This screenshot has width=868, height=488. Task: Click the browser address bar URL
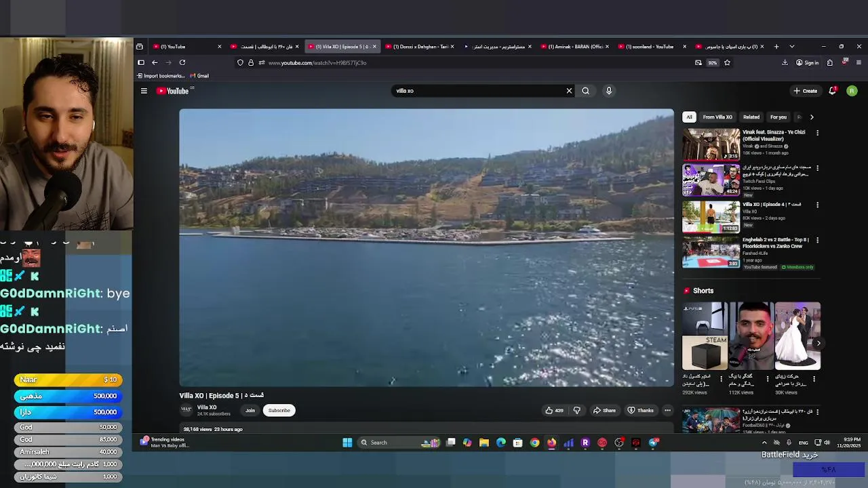click(317, 62)
